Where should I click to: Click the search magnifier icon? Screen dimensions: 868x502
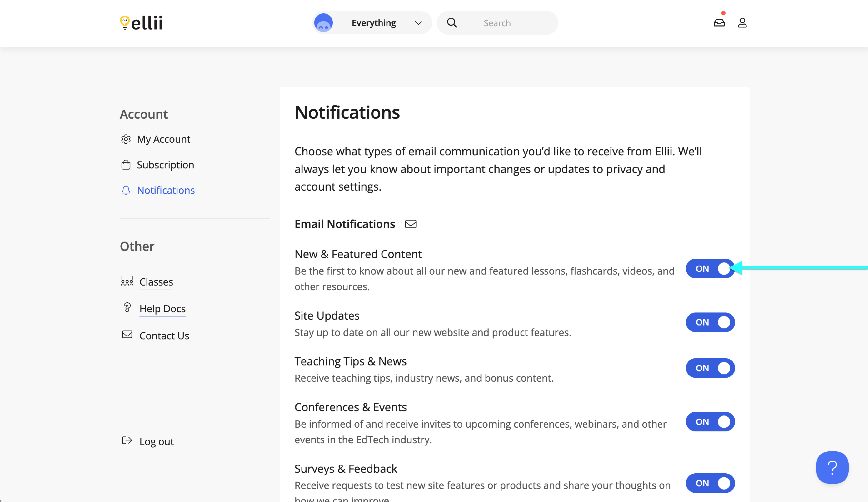point(452,23)
